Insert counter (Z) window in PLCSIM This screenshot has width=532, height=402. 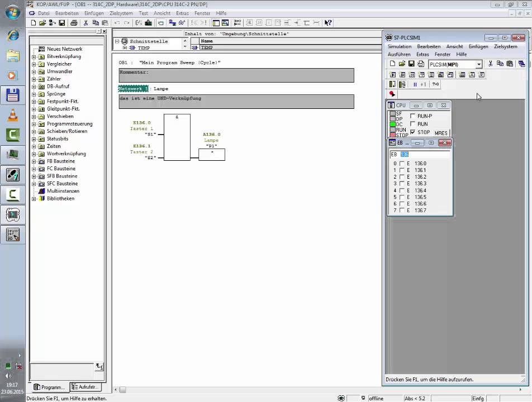tap(431, 75)
